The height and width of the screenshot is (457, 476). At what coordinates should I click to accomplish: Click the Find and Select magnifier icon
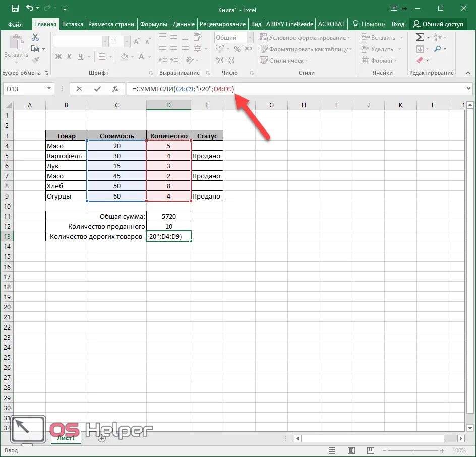pyautogui.click(x=438, y=49)
